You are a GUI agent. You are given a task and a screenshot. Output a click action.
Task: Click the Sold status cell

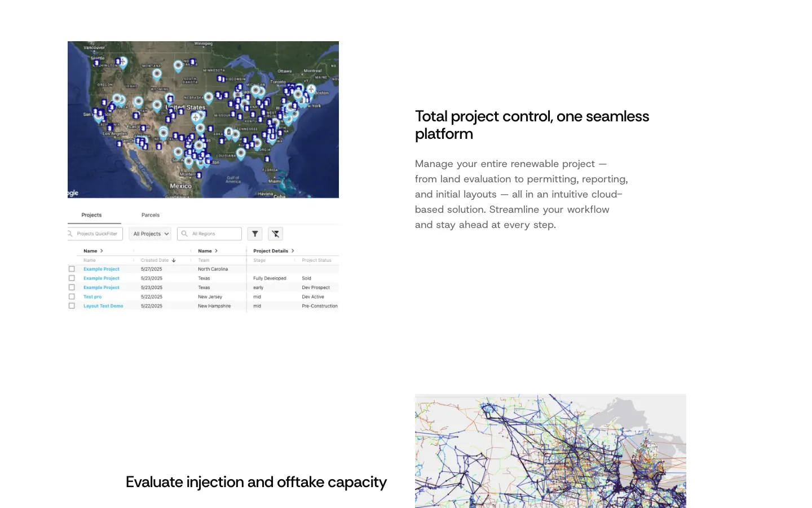[x=306, y=278]
